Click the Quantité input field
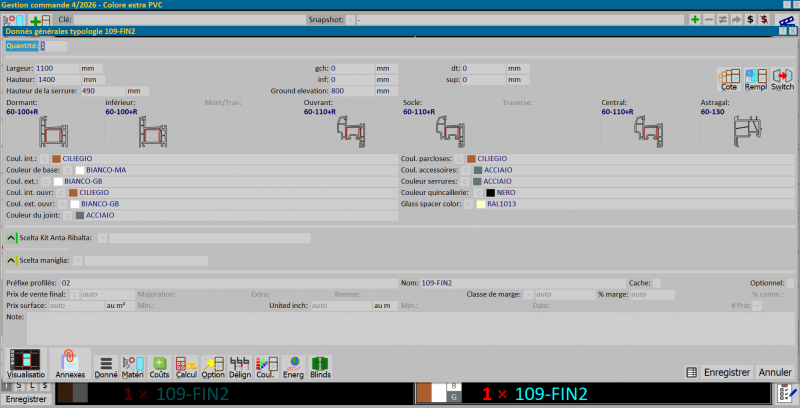The height and width of the screenshot is (408, 800). tap(54, 46)
